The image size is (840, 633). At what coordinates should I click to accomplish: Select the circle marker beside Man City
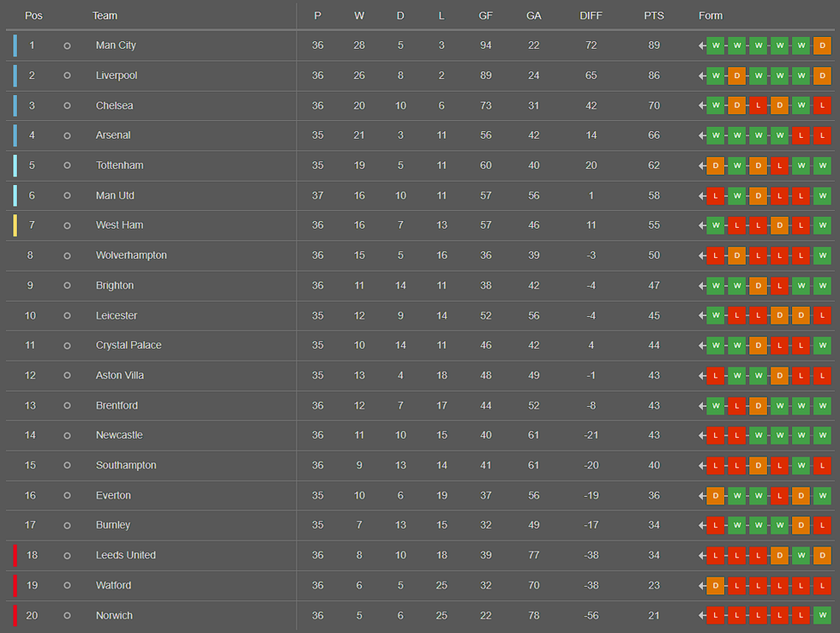click(x=67, y=45)
